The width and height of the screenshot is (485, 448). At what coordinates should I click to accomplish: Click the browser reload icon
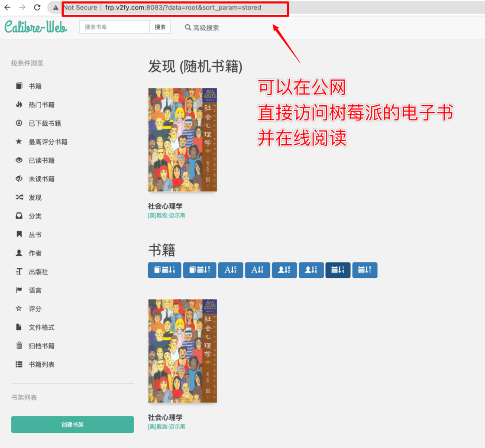tap(37, 7)
